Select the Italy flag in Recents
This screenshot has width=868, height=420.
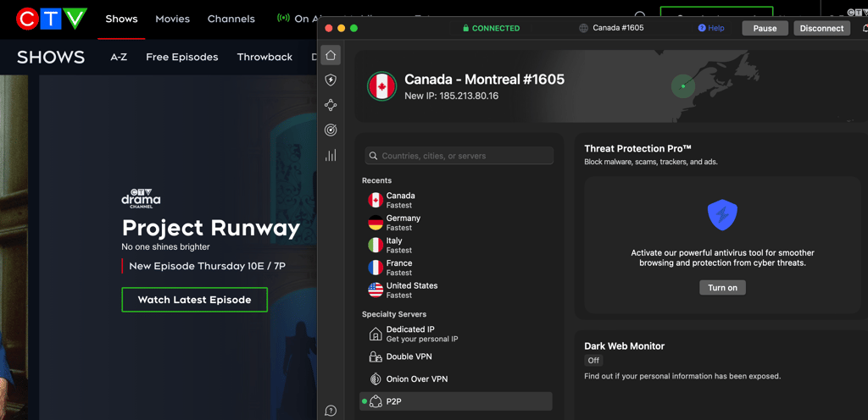pos(376,246)
